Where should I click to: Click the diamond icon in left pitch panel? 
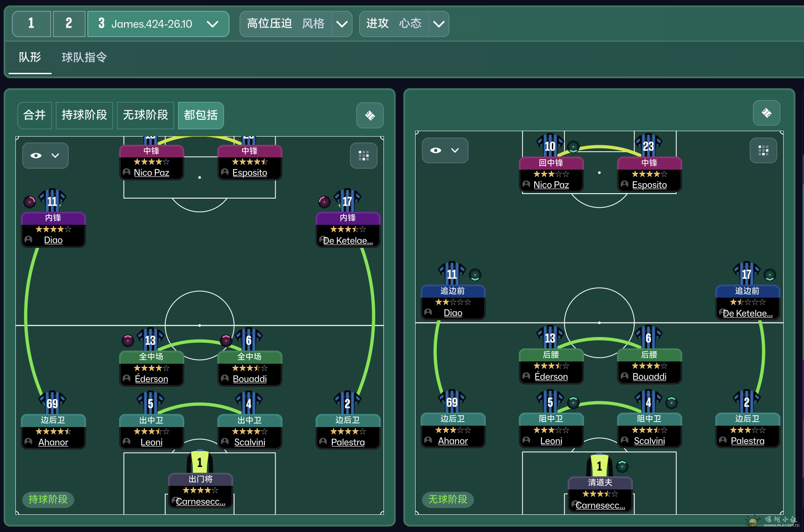pos(370,116)
